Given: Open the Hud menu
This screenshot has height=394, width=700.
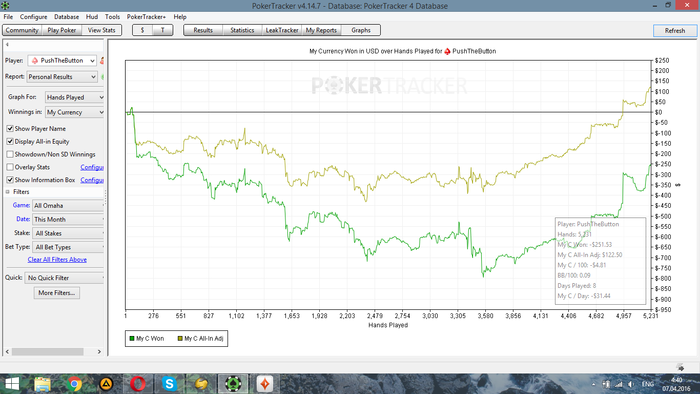Looking at the screenshot, I should (92, 17).
